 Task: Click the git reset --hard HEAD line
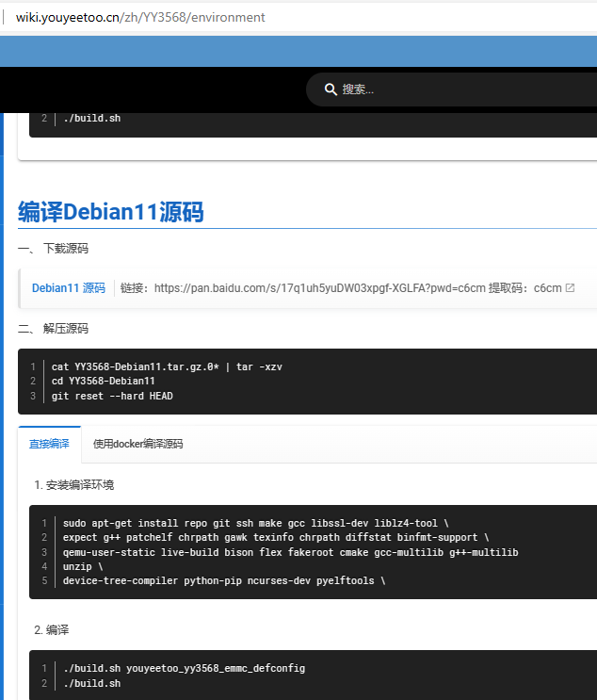(112, 396)
